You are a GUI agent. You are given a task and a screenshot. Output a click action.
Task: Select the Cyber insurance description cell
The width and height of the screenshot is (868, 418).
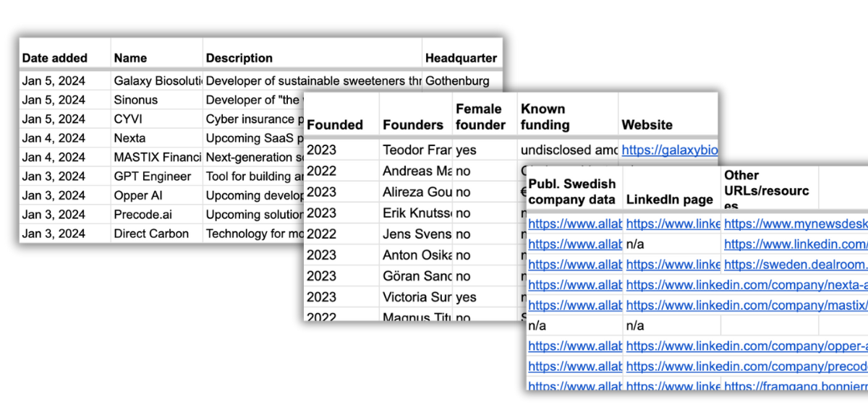pos(254,119)
